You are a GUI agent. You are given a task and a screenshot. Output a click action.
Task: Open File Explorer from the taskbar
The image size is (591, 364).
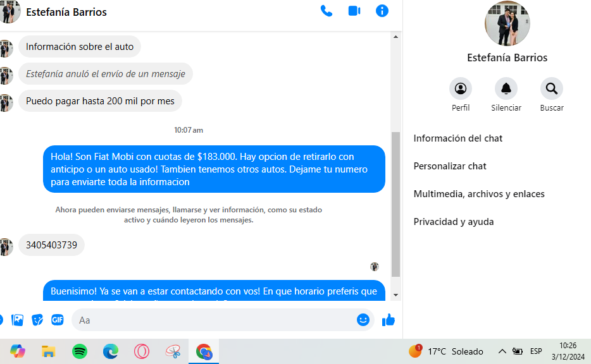pos(48,351)
